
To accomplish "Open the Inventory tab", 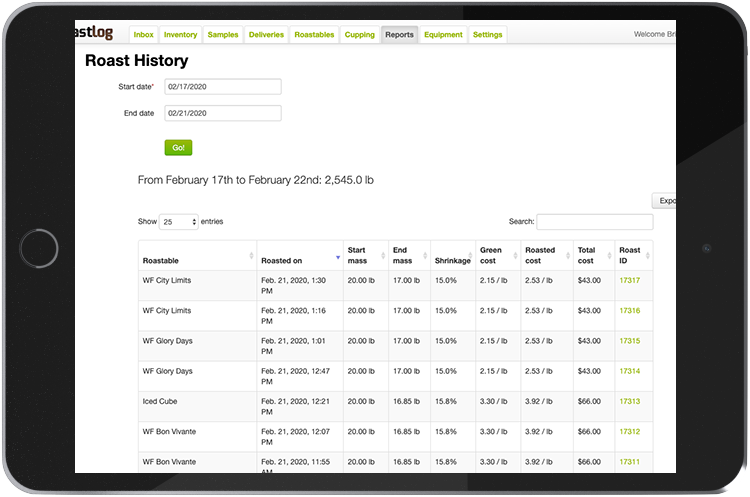I will [180, 35].
